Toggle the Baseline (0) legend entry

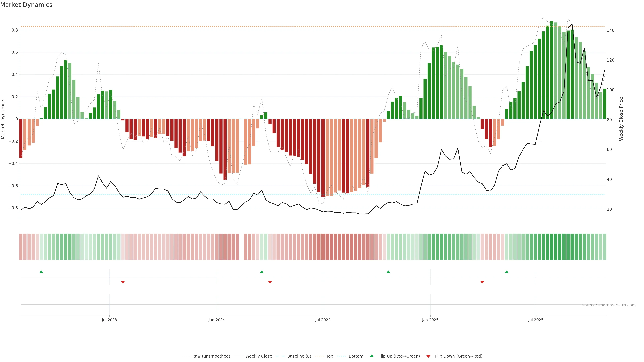299,356
